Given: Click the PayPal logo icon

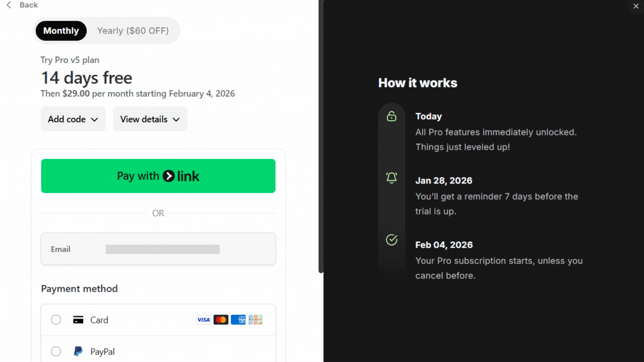Looking at the screenshot, I should coord(78,351).
